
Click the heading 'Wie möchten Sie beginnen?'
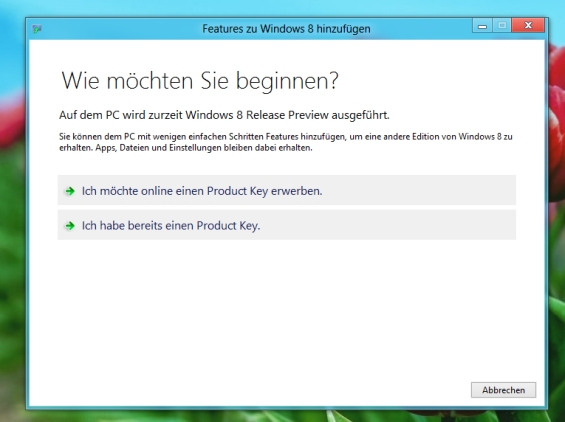200,81
